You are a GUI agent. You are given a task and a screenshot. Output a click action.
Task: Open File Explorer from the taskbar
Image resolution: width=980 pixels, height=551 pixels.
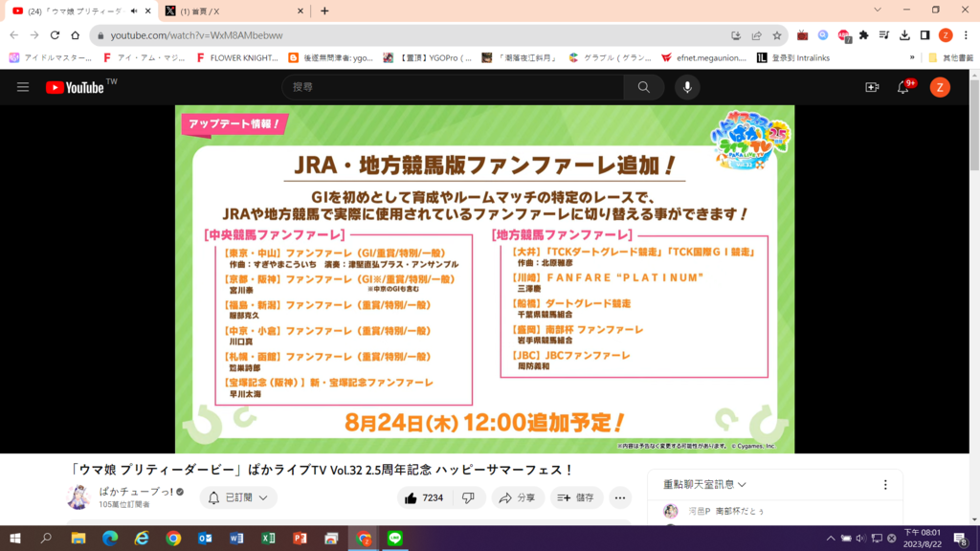(x=78, y=539)
